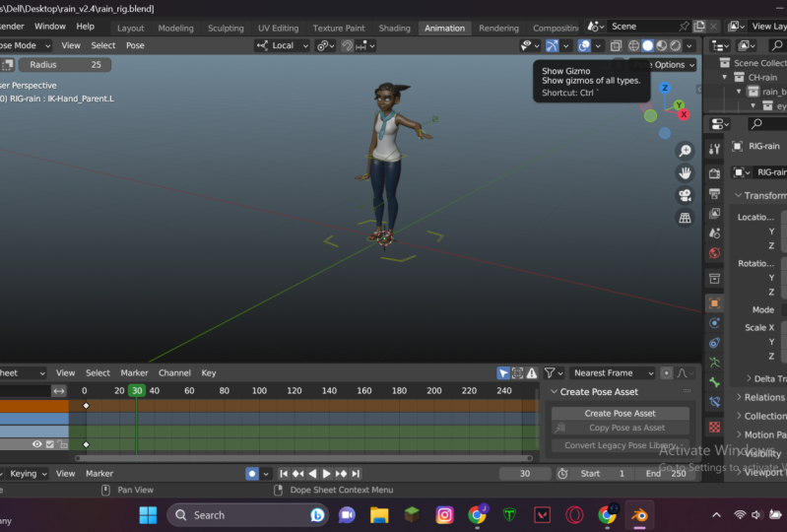This screenshot has width=787, height=532.
Task: Open the View Layer properties tab
Action: click(714, 214)
